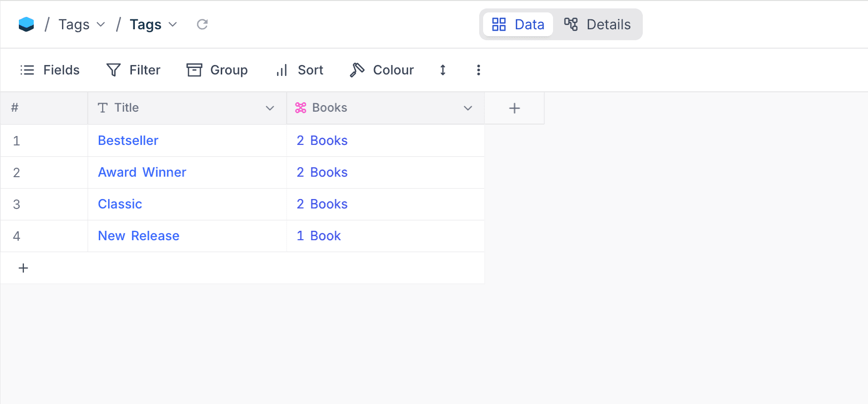This screenshot has height=404, width=868.
Task: Expand the Title column dropdown
Action: [270, 108]
